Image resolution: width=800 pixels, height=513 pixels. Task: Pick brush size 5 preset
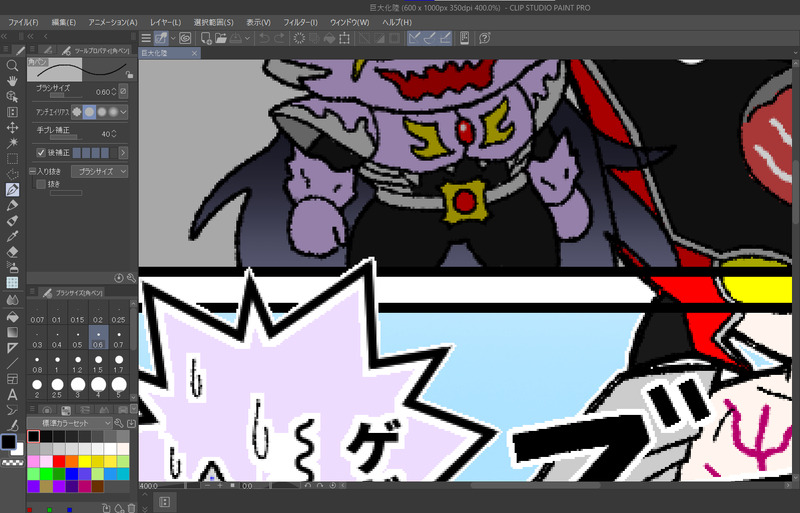[x=118, y=388]
